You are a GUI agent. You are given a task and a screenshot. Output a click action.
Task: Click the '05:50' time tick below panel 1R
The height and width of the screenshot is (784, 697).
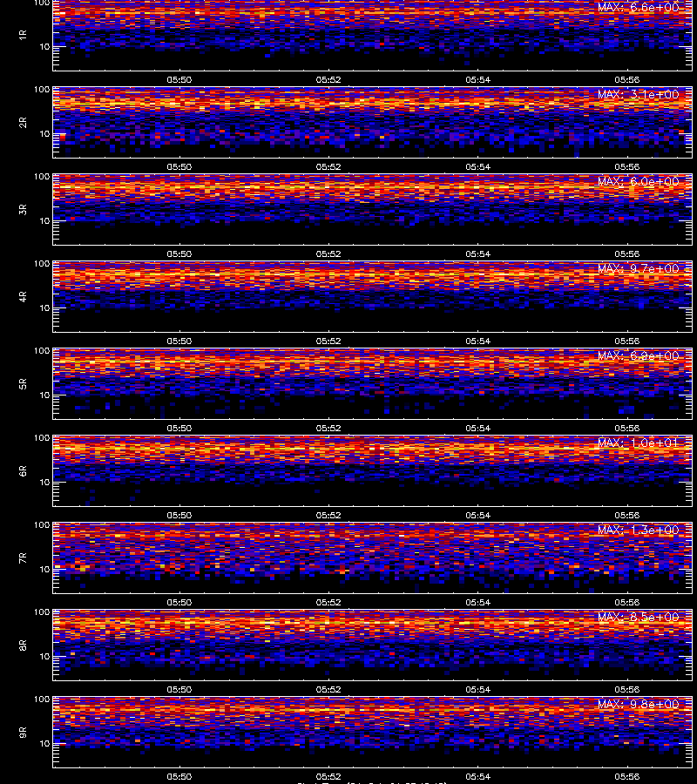pyautogui.click(x=179, y=79)
